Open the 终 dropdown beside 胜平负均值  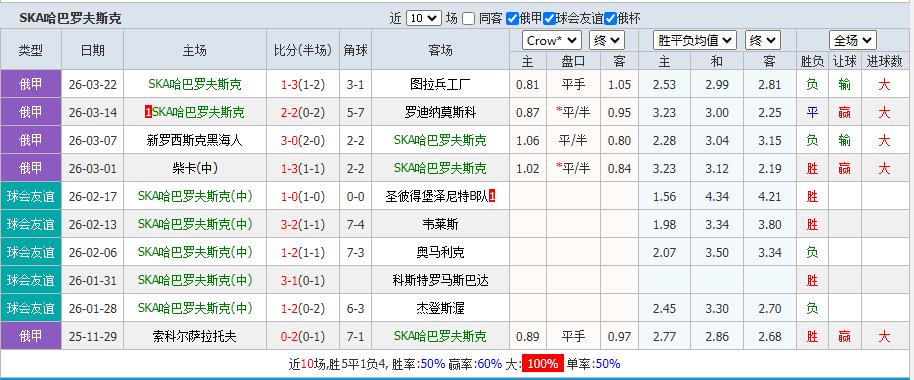pyautogui.click(x=763, y=40)
